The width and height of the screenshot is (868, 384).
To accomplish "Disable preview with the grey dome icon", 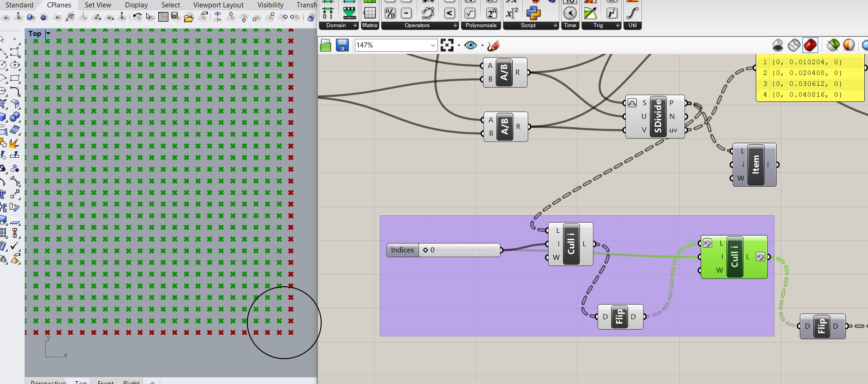I will (x=778, y=45).
